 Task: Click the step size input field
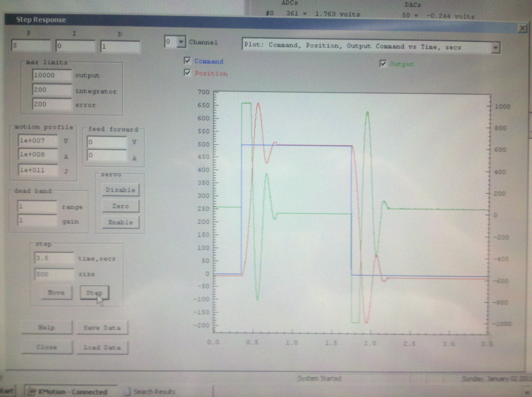click(54, 274)
